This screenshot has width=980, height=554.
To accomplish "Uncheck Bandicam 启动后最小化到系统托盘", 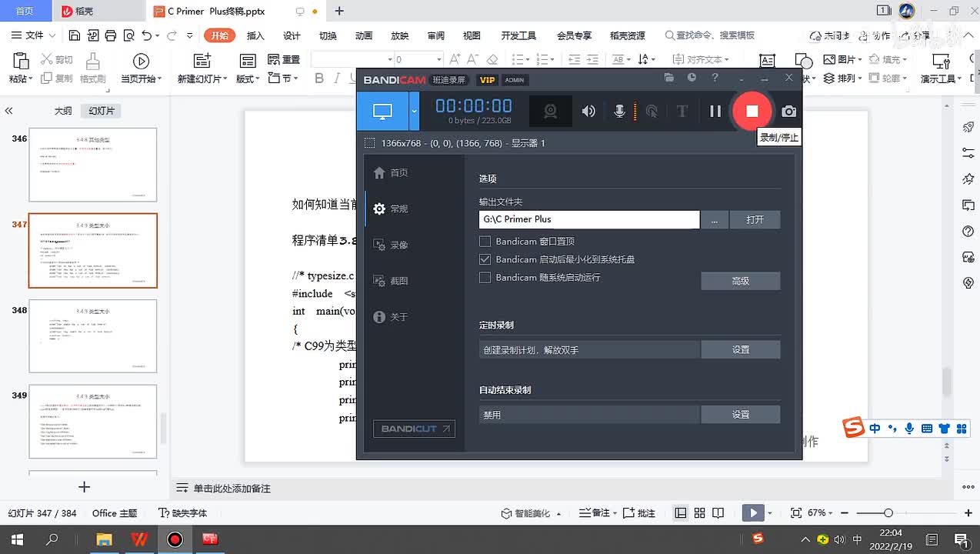I will click(485, 260).
